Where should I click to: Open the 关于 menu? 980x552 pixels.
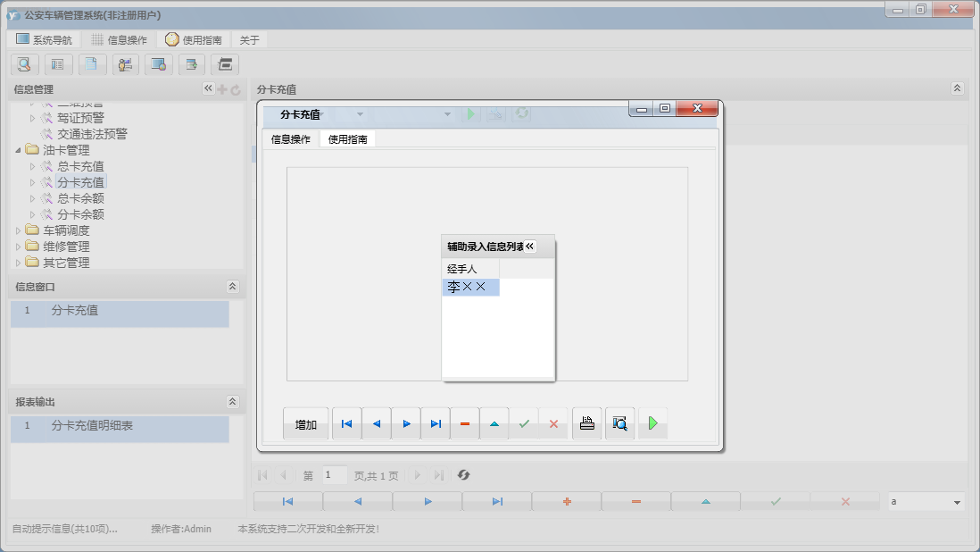[x=249, y=39]
